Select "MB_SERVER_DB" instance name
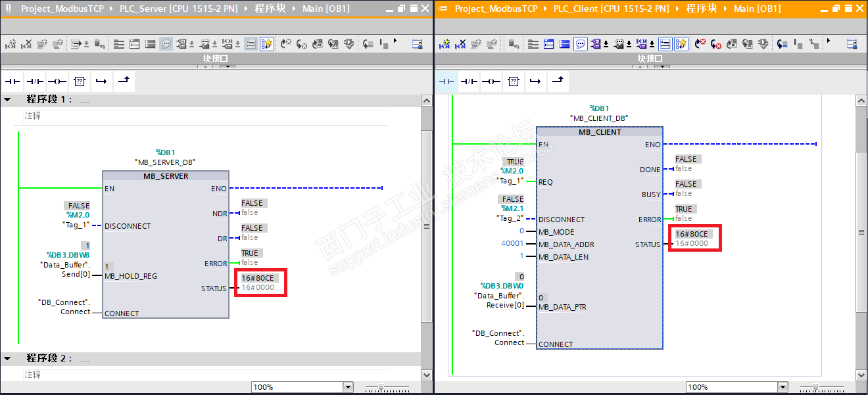Screen dimensions: 868x395 click(x=165, y=162)
